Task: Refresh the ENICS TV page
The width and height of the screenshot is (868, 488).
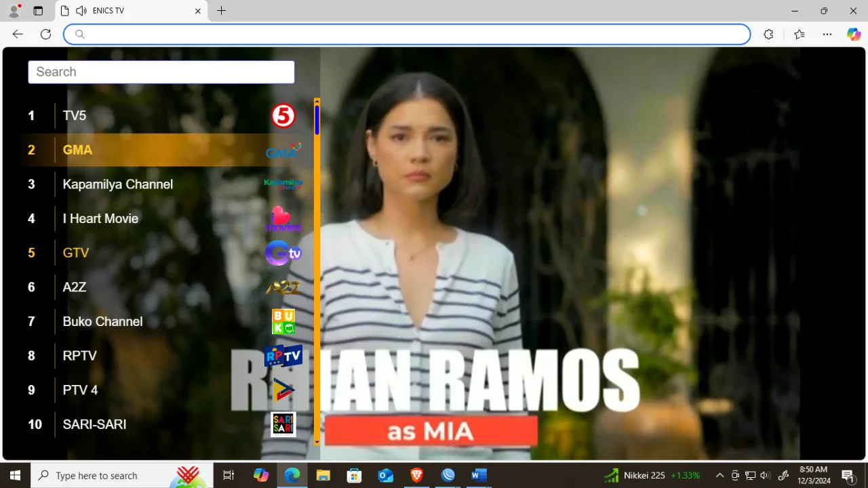Action: [45, 34]
